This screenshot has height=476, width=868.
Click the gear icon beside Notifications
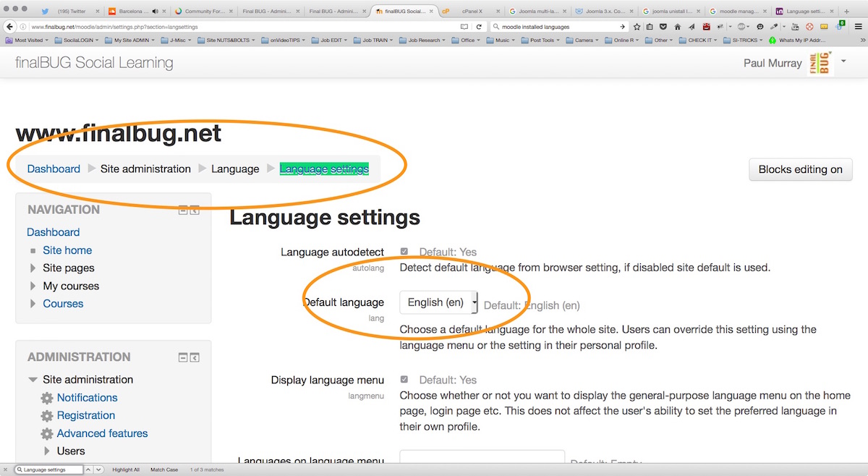(47, 398)
